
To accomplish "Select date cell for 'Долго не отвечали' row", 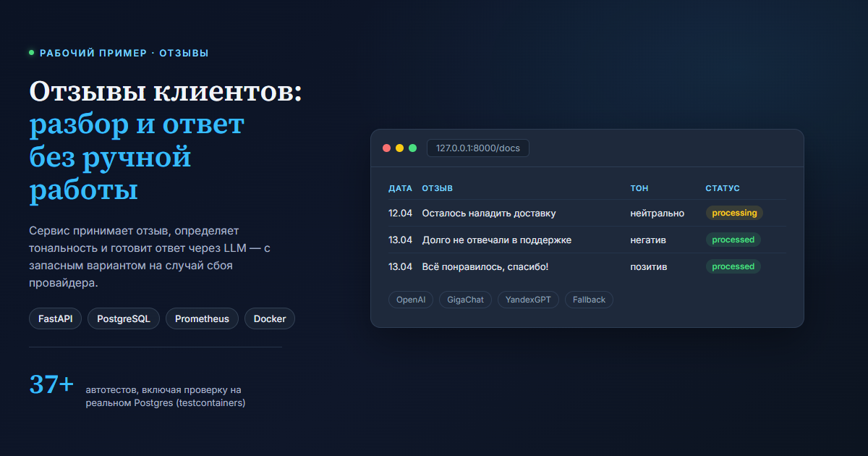I will (400, 240).
